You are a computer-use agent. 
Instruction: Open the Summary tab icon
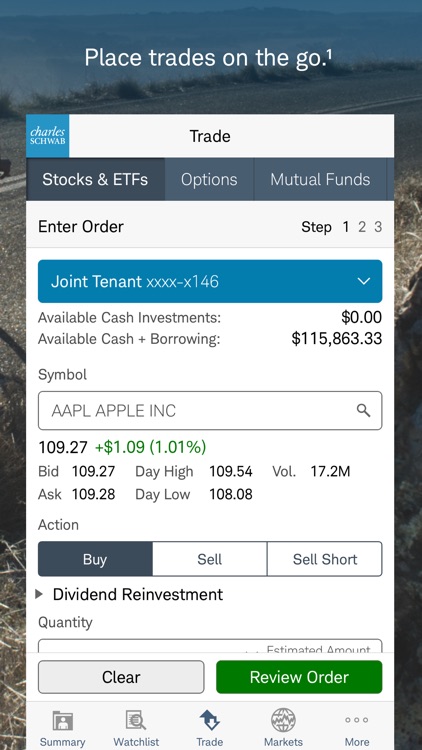63,720
